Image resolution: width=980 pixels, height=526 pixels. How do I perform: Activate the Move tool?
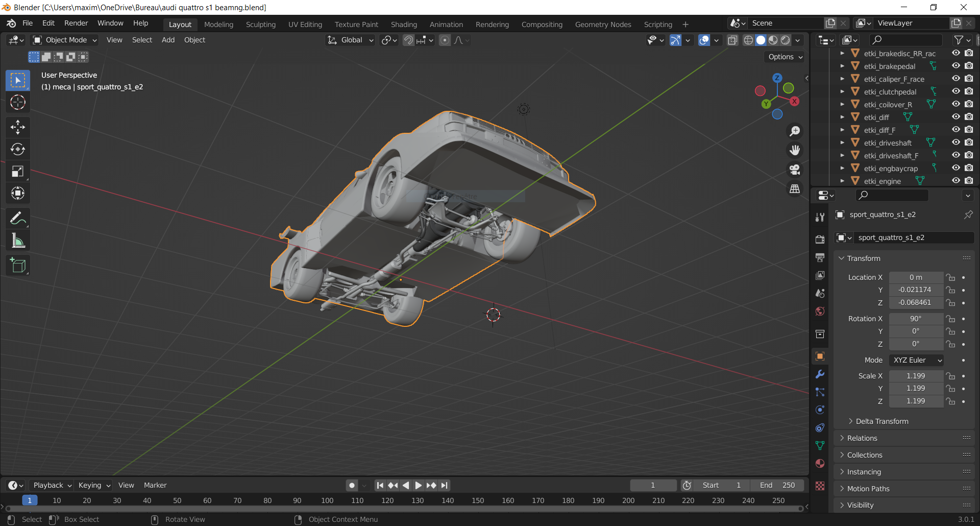coord(18,127)
